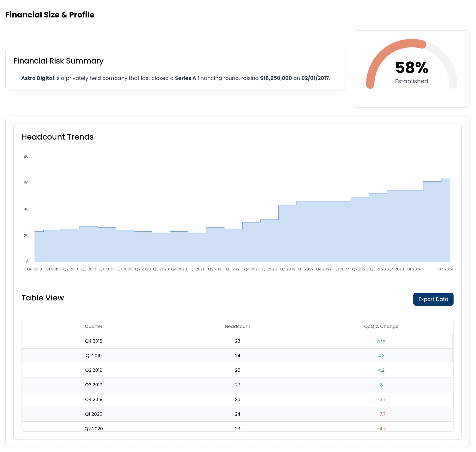Click headcount value 27 in table
Image resolution: width=476 pixels, height=452 pixels.
click(x=237, y=385)
